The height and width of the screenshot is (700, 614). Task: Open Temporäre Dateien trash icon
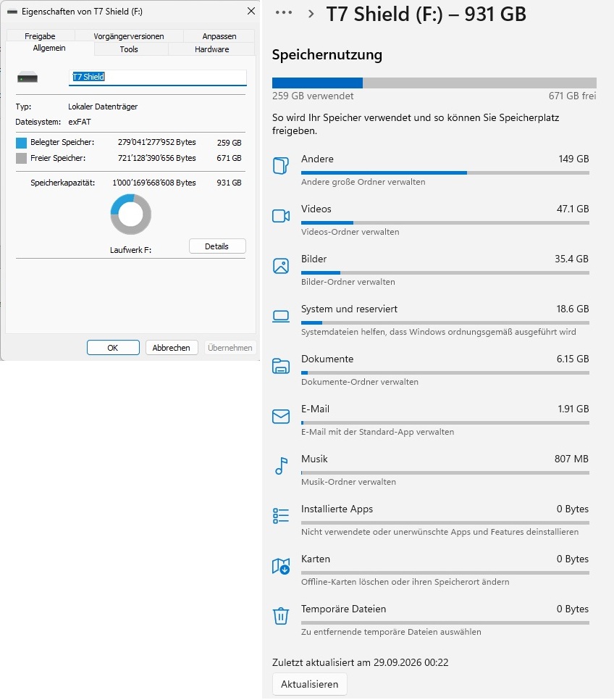pyautogui.click(x=281, y=616)
